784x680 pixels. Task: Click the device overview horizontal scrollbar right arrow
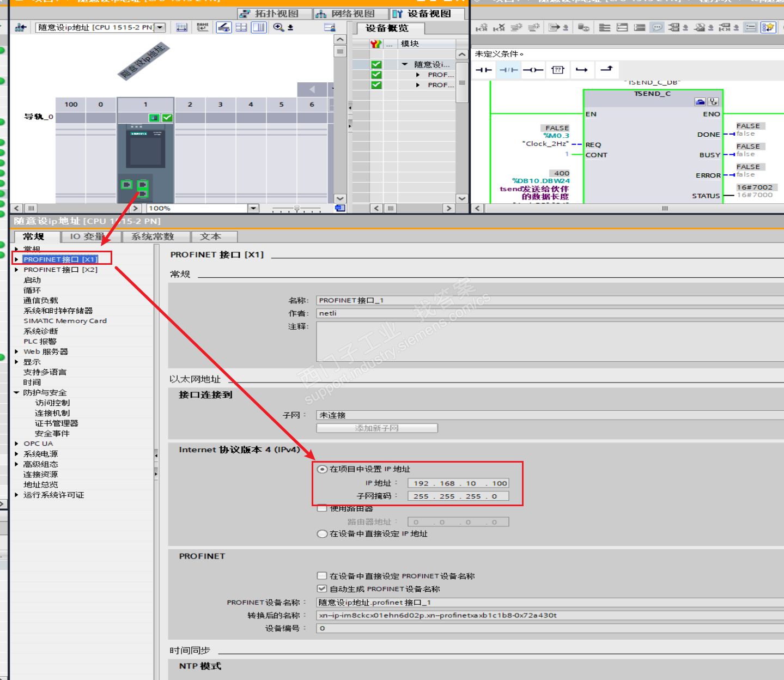(448, 208)
